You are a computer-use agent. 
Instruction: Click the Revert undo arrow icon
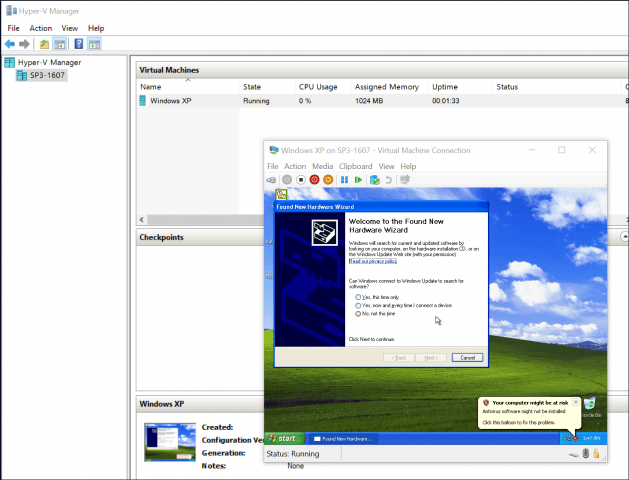(388, 180)
